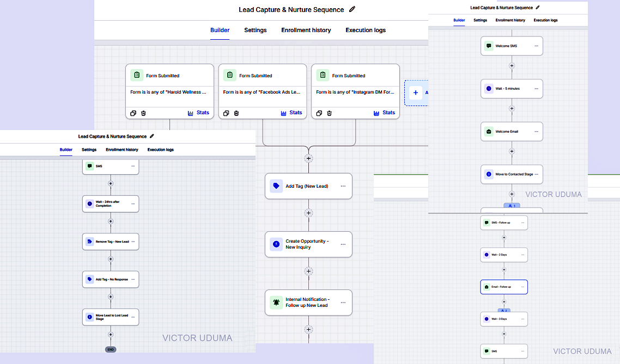Open the Add Tag (New Lead) three-dot menu

(343, 186)
